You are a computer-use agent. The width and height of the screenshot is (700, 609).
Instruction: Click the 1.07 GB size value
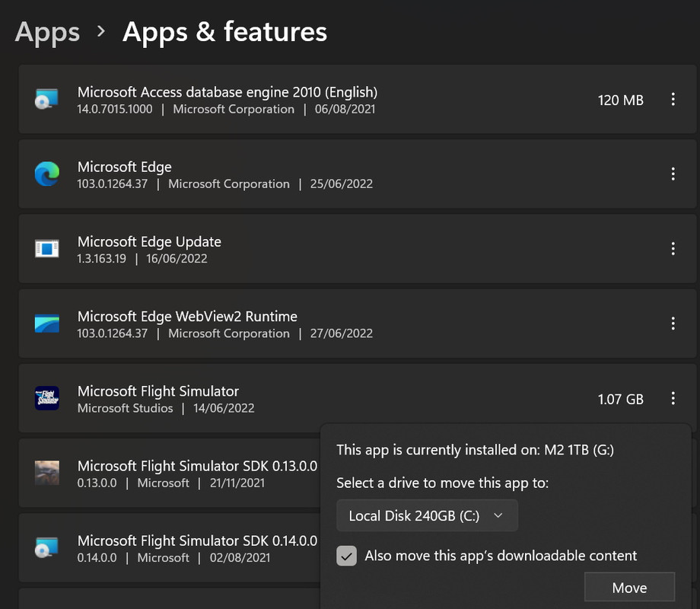621,399
